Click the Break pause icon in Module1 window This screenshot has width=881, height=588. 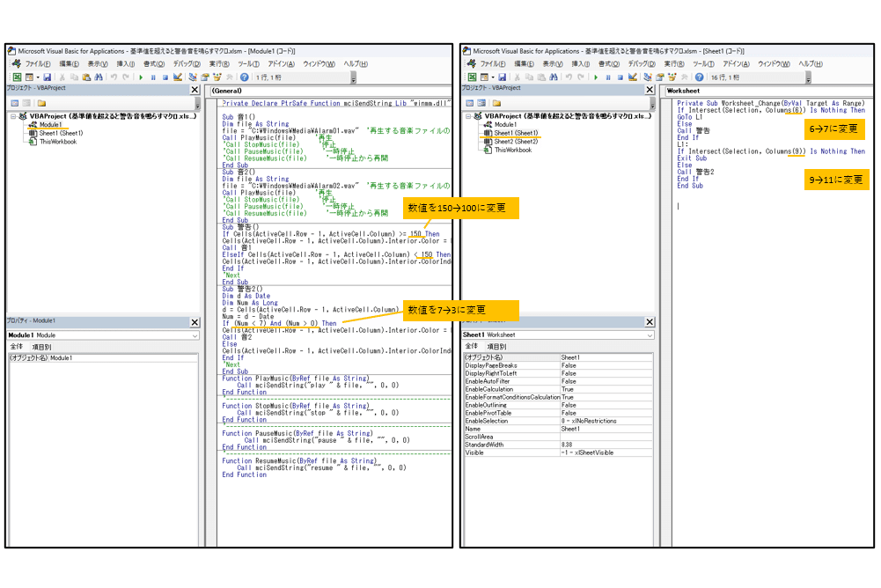[x=153, y=77]
